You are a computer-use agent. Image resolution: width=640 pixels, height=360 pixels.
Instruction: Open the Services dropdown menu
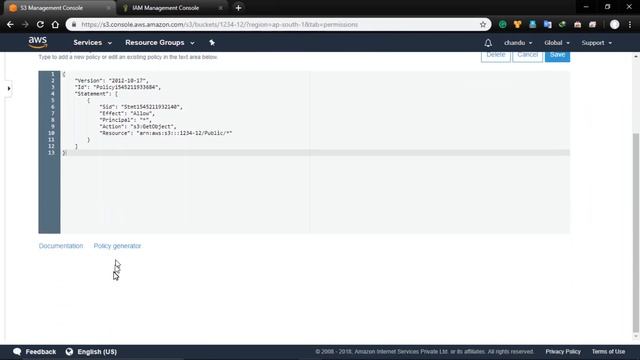[92, 42]
